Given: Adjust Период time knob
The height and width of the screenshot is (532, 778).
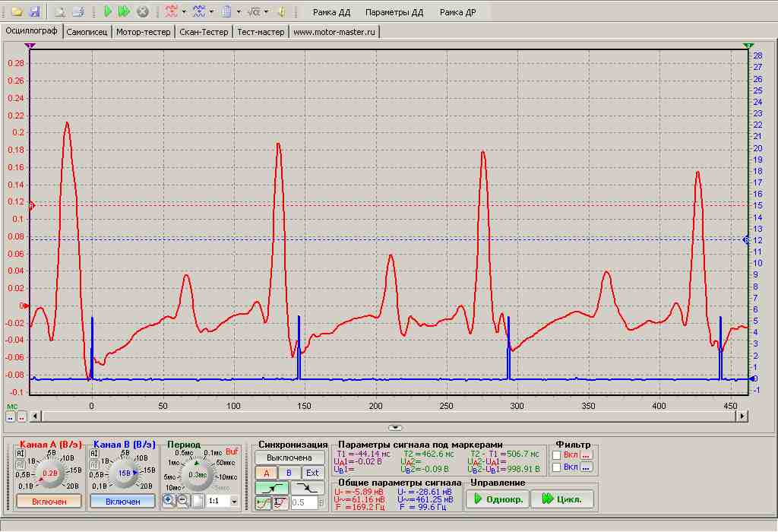Looking at the screenshot, I should point(198,474).
